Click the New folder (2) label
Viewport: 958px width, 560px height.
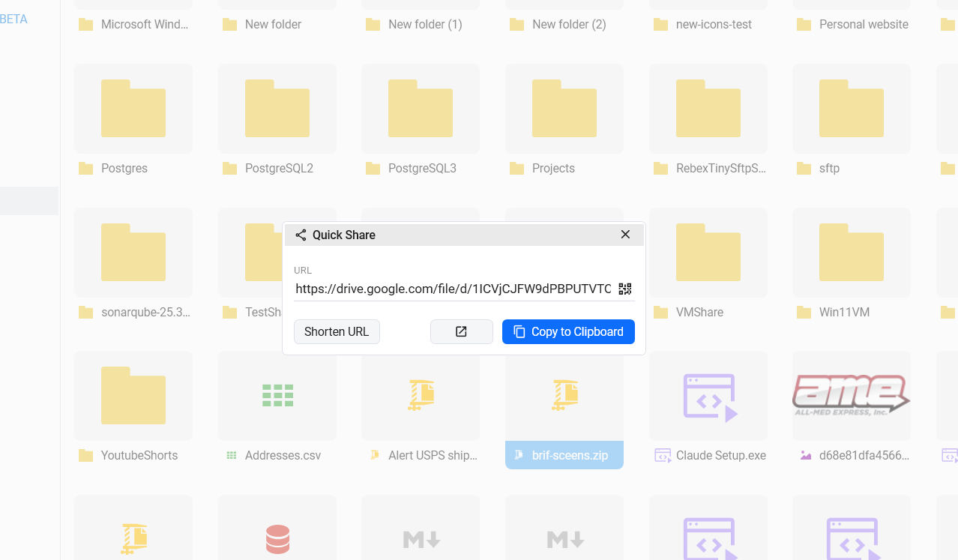tap(569, 24)
